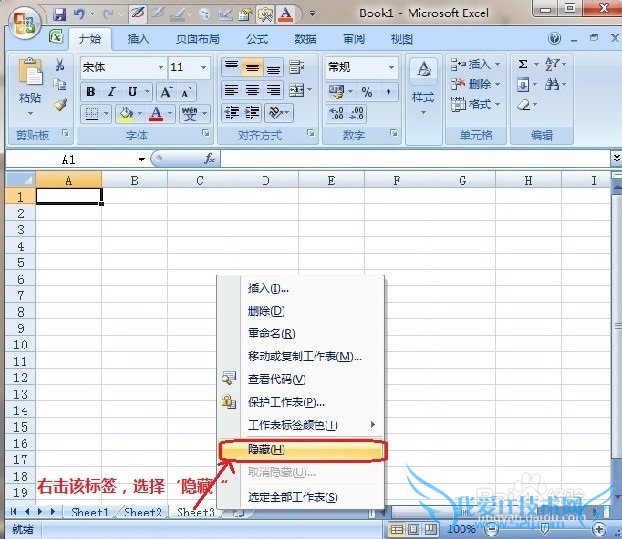Open the 字体 dialog launcher
The image size is (622, 539).
tap(205, 133)
